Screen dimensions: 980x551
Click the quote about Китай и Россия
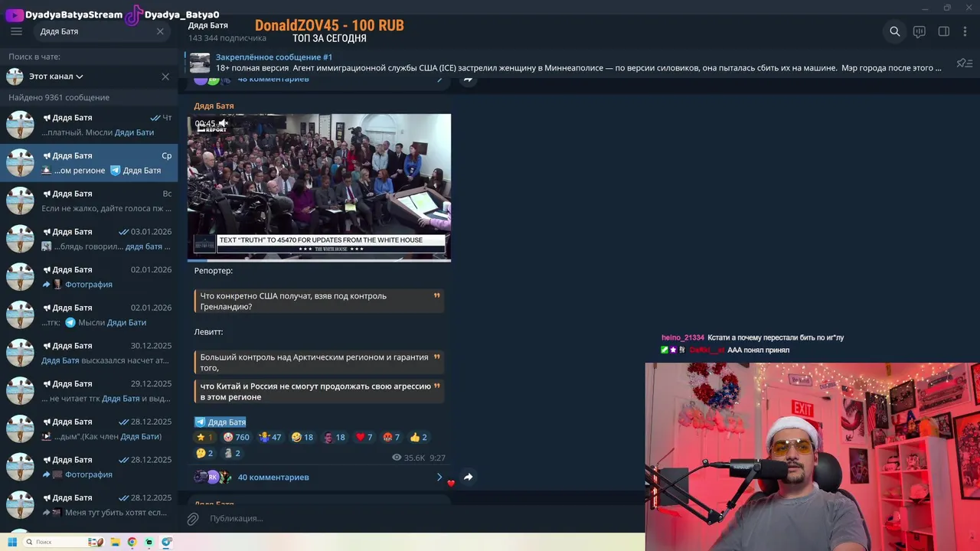point(318,391)
